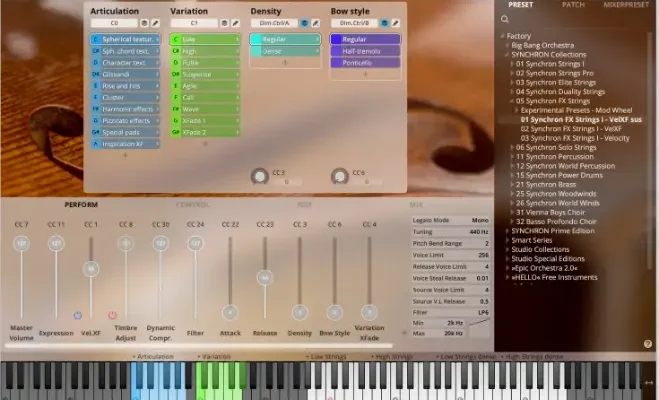Click the round icon next to Articulation's C0 field
The width and height of the screenshot is (659, 400).
(144, 21)
